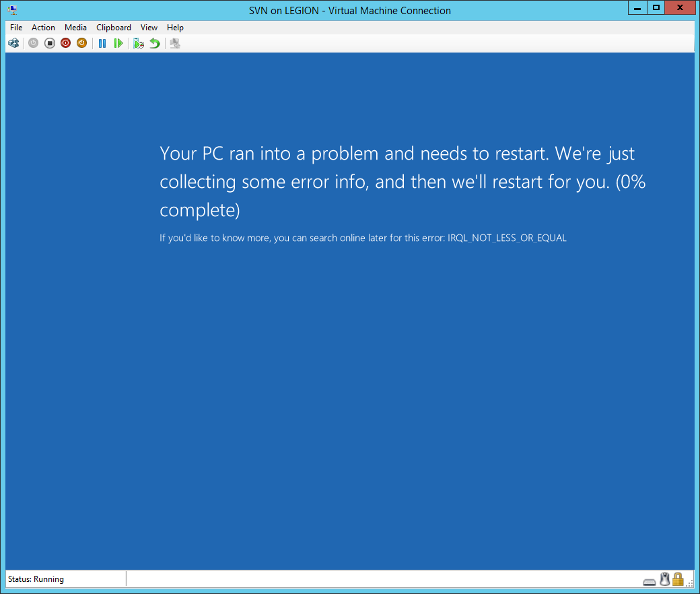Click the greyed-out Start power icon

(33, 43)
